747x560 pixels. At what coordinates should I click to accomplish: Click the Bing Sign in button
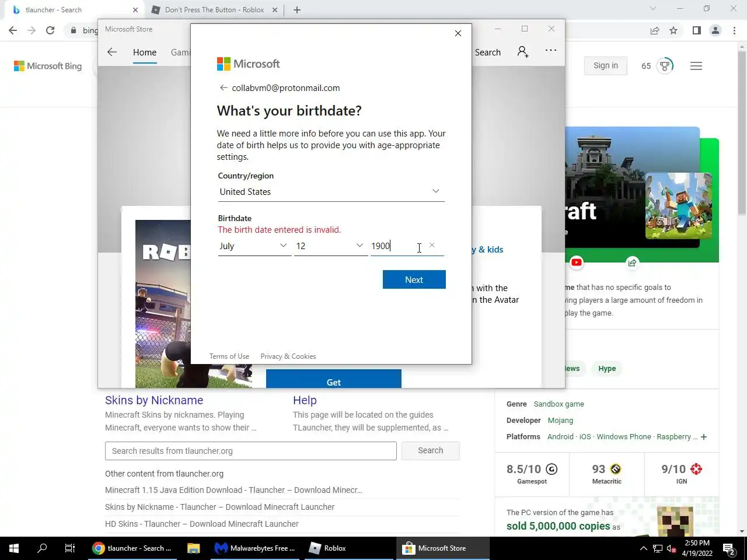pos(606,66)
